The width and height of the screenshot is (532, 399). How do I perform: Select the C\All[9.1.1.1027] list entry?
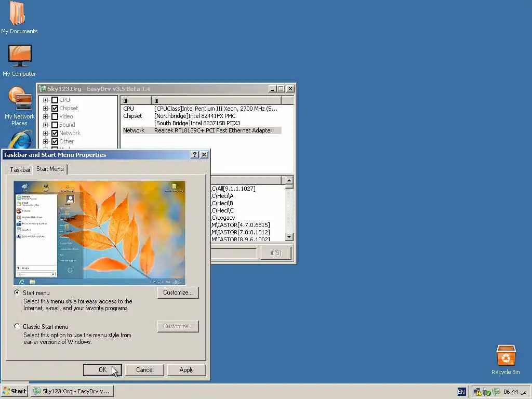pyautogui.click(x=233, y=189)
